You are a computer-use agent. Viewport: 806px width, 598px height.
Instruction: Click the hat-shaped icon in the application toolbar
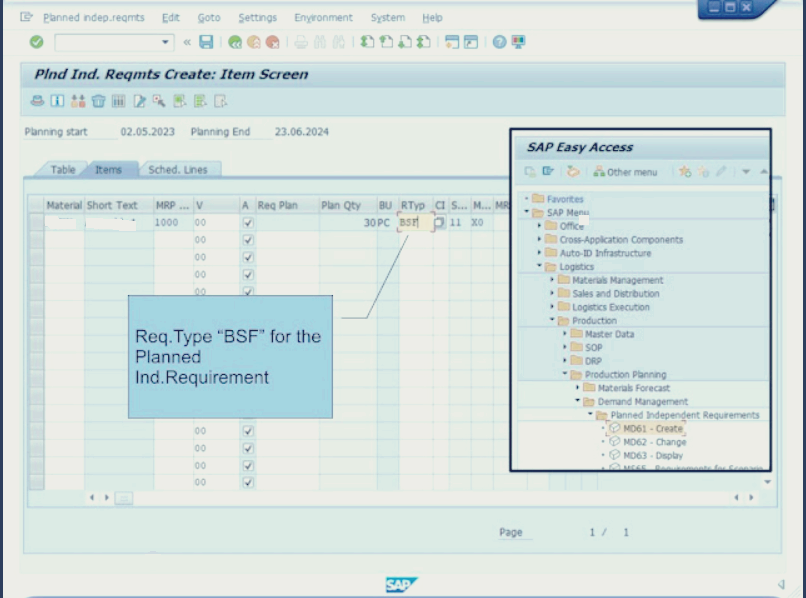(x=37, y=101)
